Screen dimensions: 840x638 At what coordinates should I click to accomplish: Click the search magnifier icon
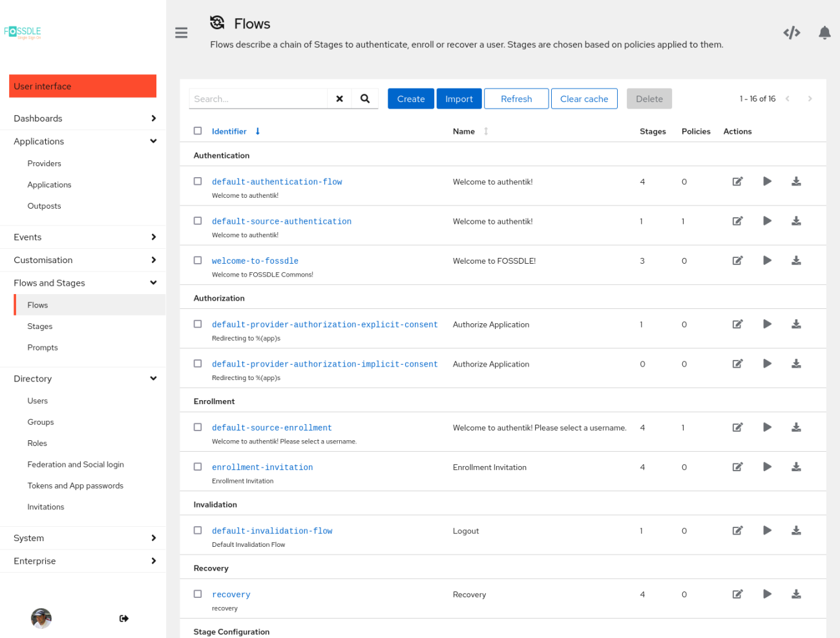pos(365,99)
